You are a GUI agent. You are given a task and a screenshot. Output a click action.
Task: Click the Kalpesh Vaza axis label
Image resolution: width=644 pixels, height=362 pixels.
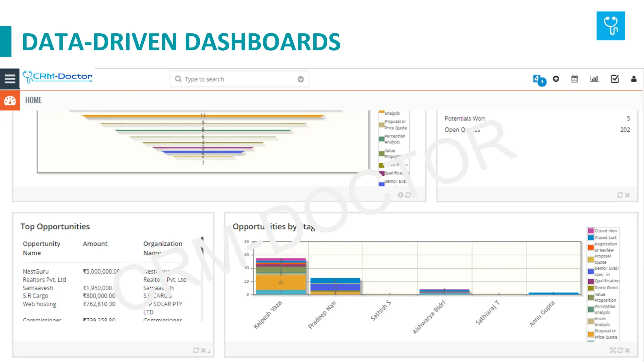268,315
